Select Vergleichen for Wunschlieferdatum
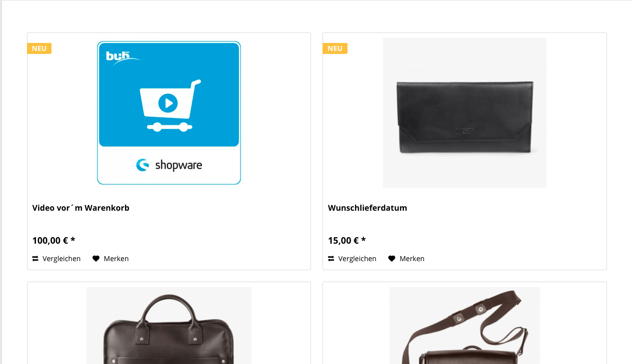632x364 pixels. [352, 259]
